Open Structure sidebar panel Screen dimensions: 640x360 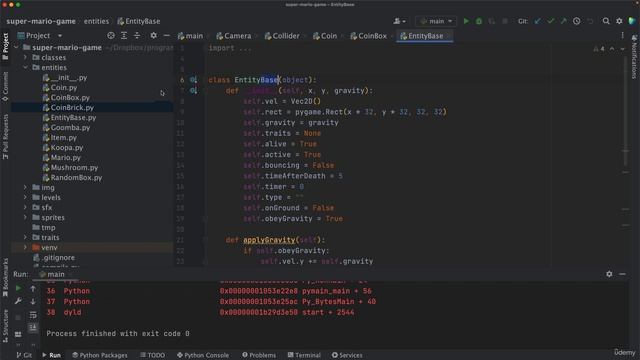(x=5, y=325)
